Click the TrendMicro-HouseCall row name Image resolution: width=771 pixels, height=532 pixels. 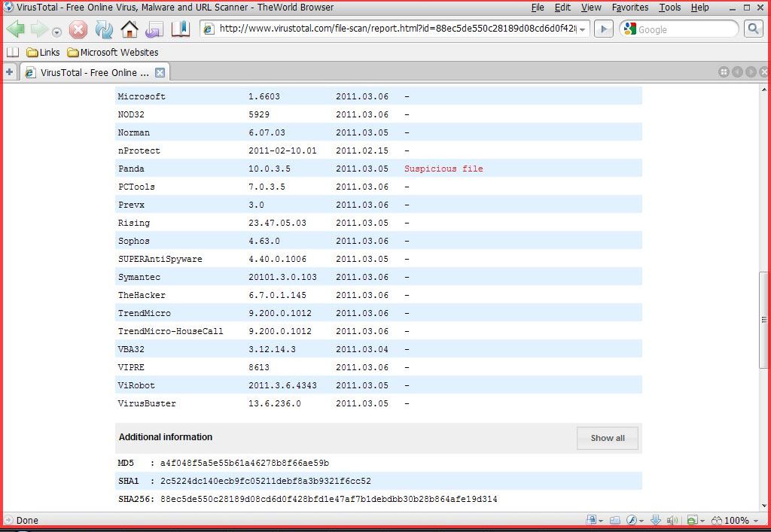tap(170, 331)
